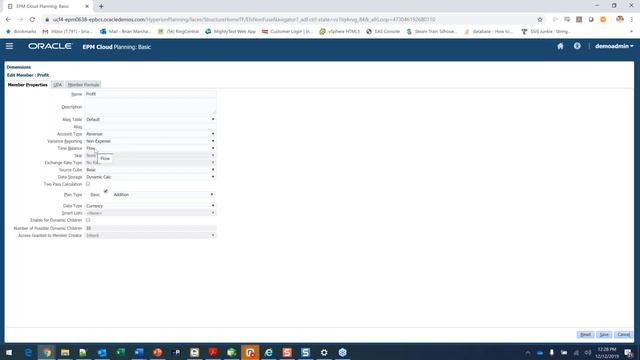Open the Gmail Inbox bookmark
Image resolution: width=640 pixels, height=360 pixels.
[x=67, y=31]
